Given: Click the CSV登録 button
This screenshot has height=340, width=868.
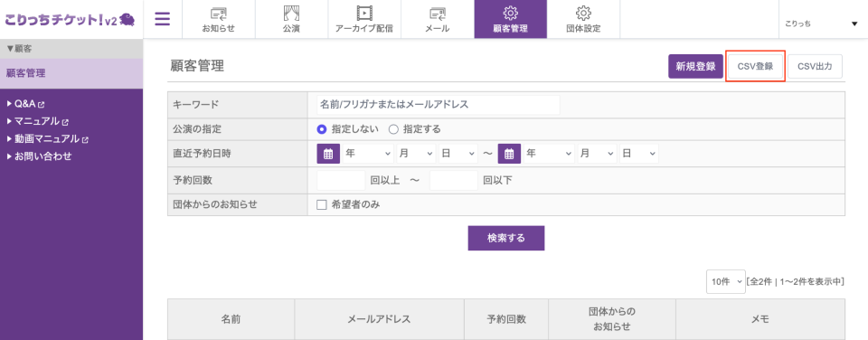Looking at the screenshot, I should tap(756, 66).
